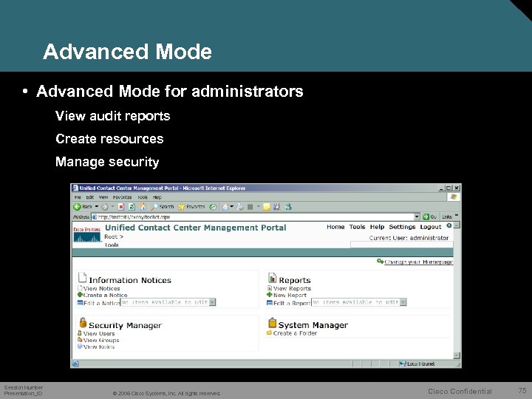532x399 pixels.
Task: Open Favorites star in the browser toolbar
Action: click(191, 207)
